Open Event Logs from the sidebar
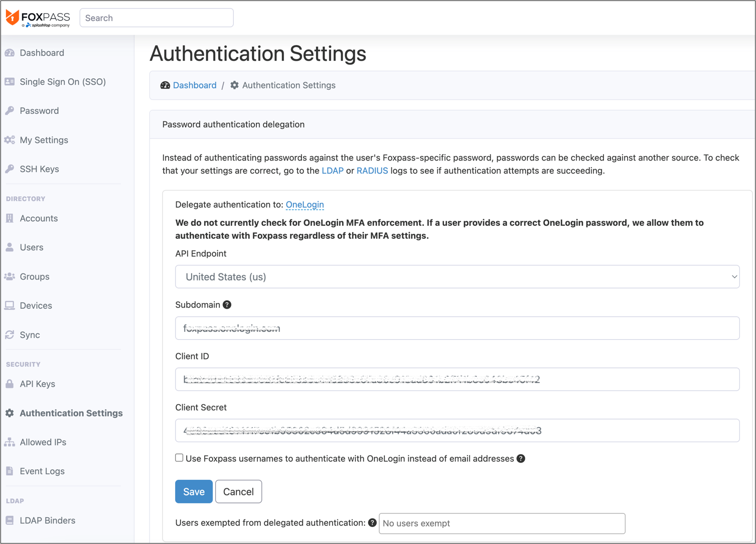The height and width of the screenshot is (544, 756). pyautogui.click(x=42, y=471)
